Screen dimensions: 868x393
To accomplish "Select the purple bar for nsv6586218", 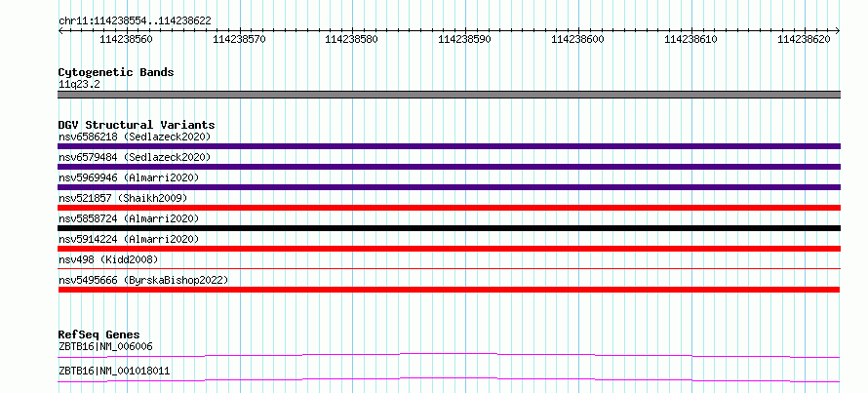I will [x=449, y=146].
